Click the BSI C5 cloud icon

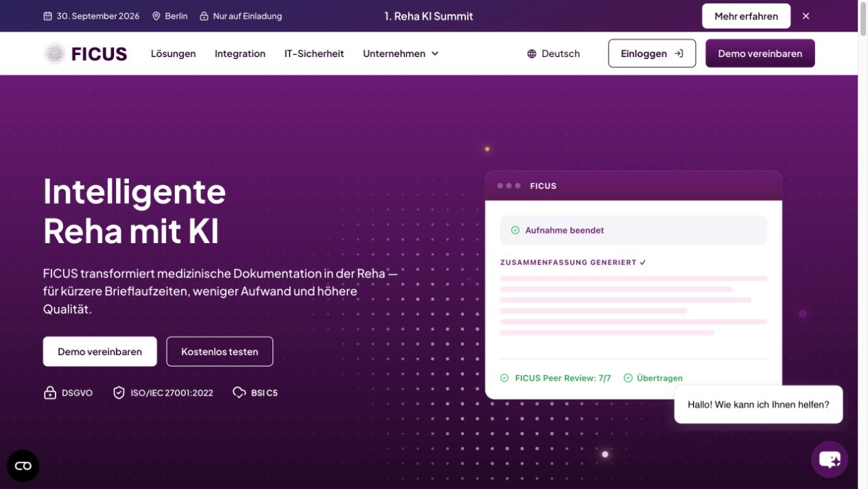[x=239, y=393]
